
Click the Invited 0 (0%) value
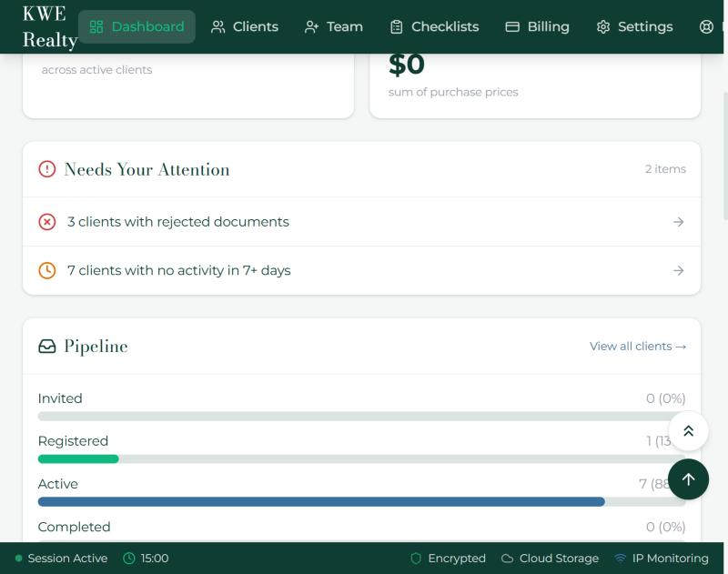(665, 398)
